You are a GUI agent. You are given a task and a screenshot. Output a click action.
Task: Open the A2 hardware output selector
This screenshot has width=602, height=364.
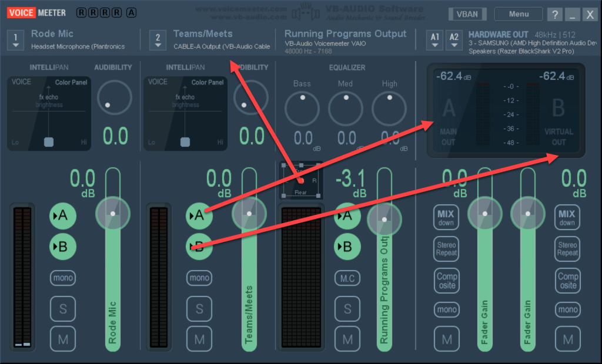(x=454, y=41)
